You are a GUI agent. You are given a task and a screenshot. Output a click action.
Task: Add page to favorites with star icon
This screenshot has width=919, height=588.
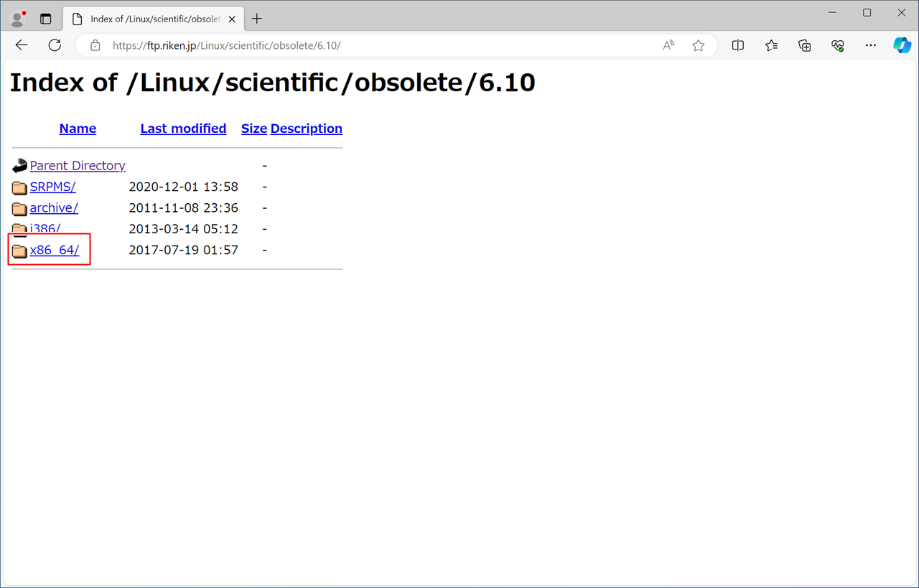click(x=698, y=45)
